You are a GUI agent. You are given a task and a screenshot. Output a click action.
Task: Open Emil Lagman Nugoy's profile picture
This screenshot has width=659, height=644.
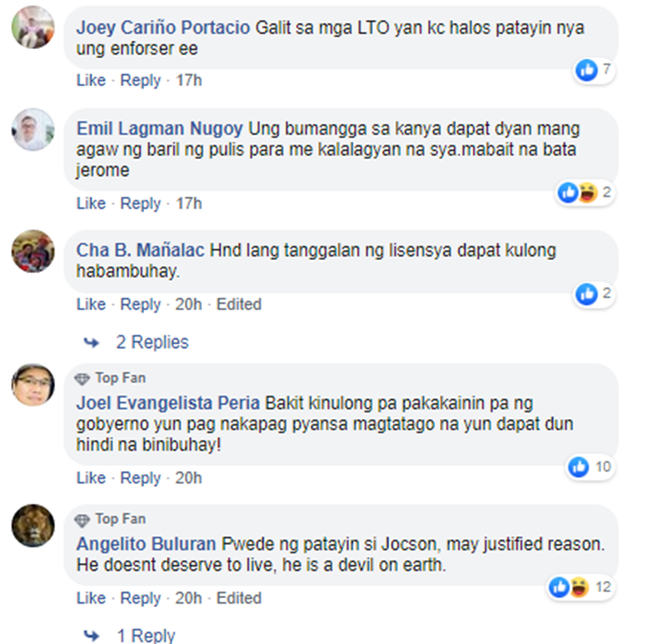click(33, 129)
